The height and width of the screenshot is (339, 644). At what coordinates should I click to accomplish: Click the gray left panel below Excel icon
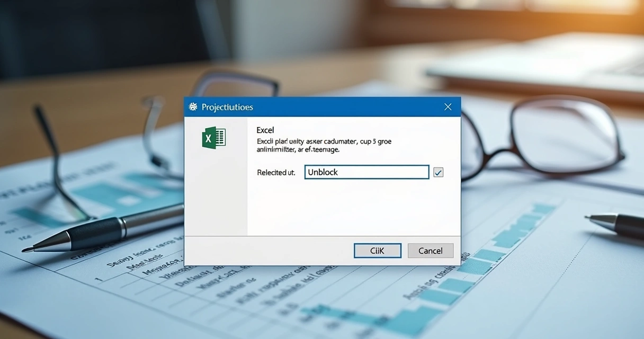(x=216, y=196)
